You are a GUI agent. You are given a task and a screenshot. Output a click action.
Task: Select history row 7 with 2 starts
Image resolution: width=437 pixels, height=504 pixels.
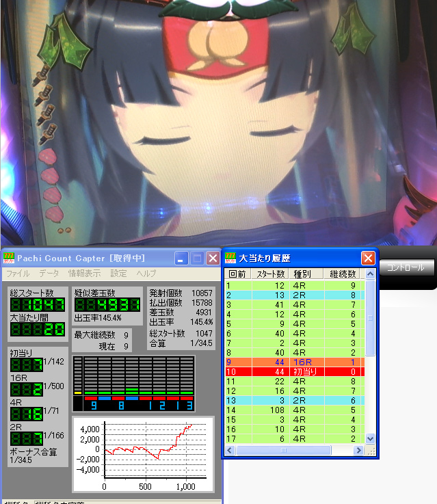click(295, 343)
